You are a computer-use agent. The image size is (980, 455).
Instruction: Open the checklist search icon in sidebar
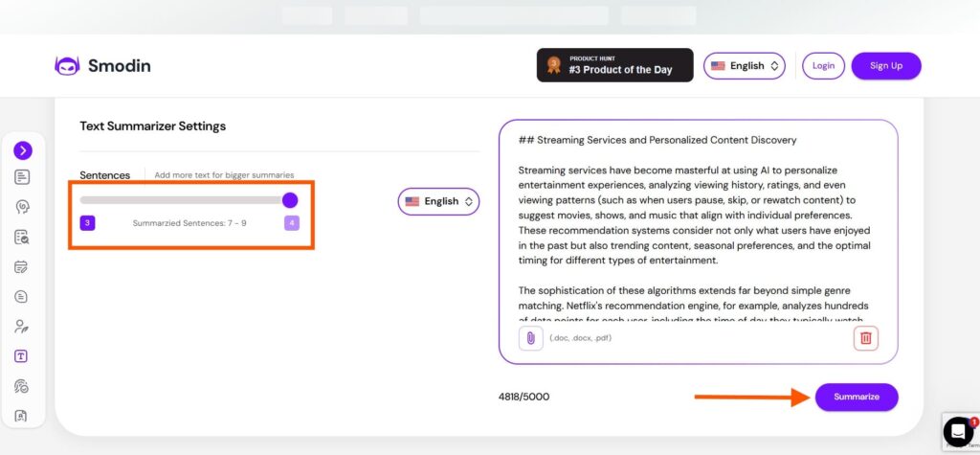coord(22,238)
